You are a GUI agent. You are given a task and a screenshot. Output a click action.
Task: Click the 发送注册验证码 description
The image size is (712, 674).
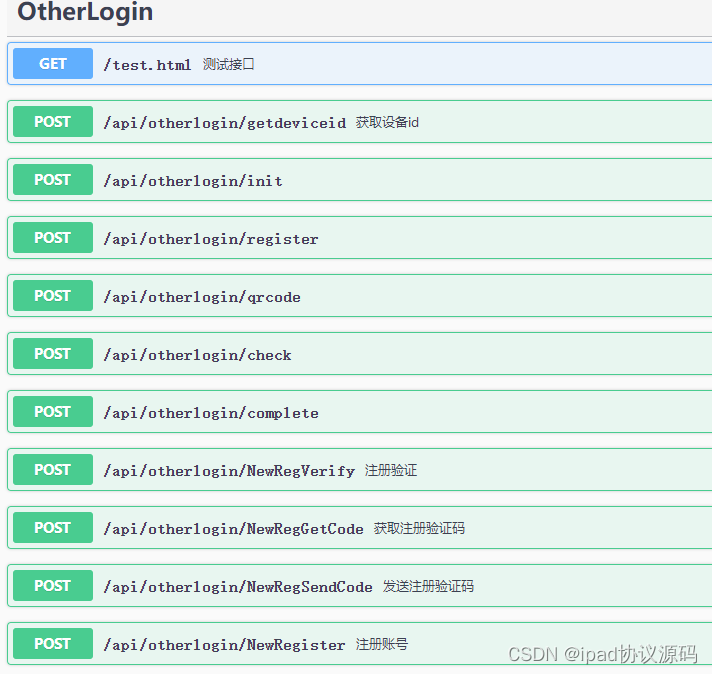tap(428, 586)
